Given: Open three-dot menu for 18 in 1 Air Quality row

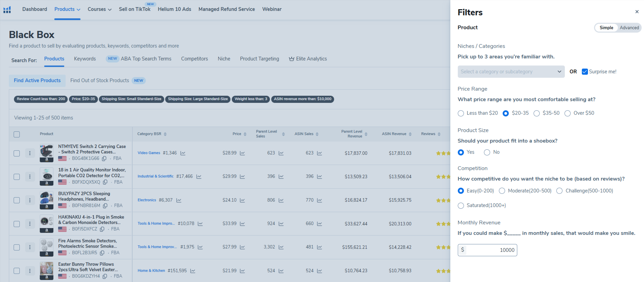Looking at the screenshot, I should [30, 176].
